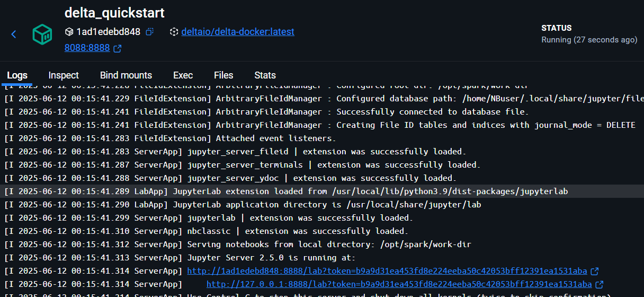The image size is (644, 297).
Task: Switch to the Inspect tab
Action: (x=64, y=75)
